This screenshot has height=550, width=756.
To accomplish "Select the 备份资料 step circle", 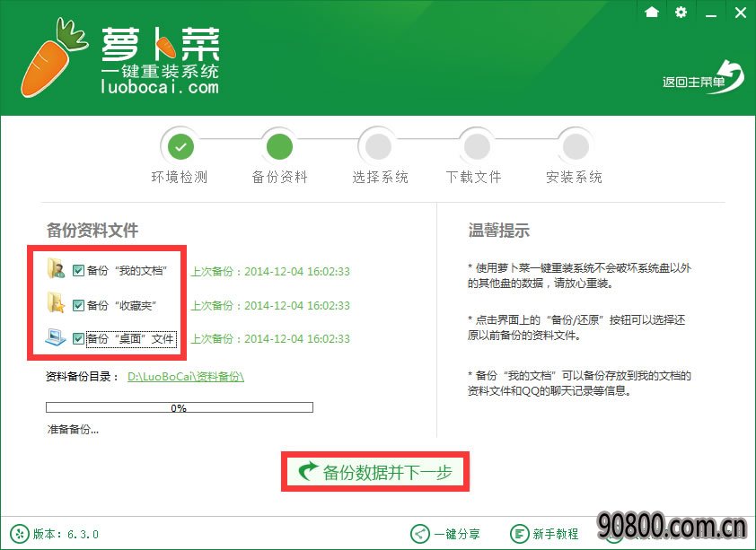I will [279, 146].
